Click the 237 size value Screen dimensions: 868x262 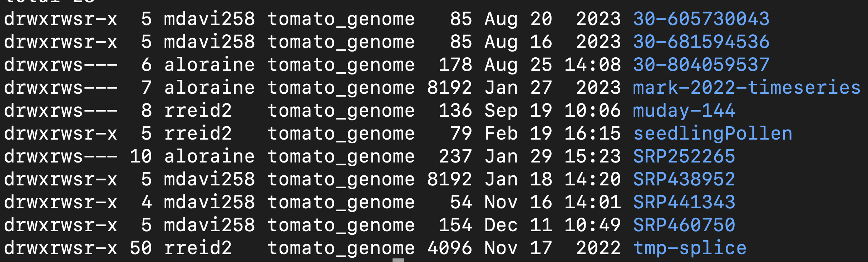[455, 156]
